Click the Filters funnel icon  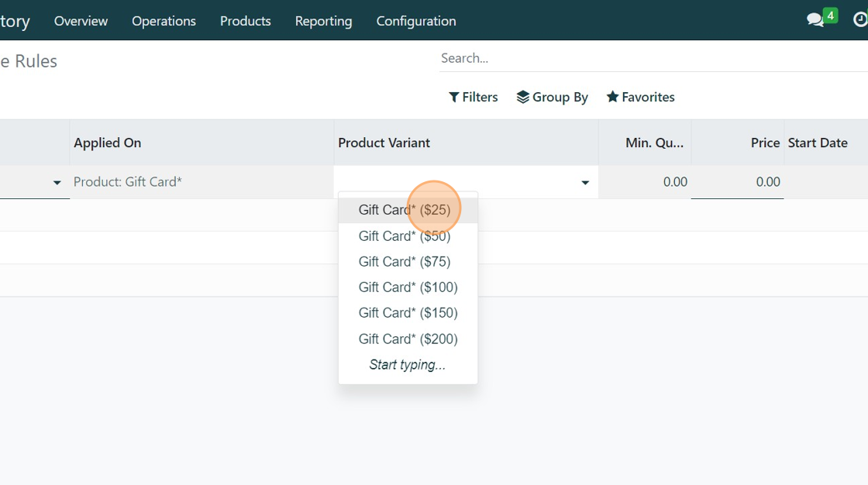coord(454,97)
